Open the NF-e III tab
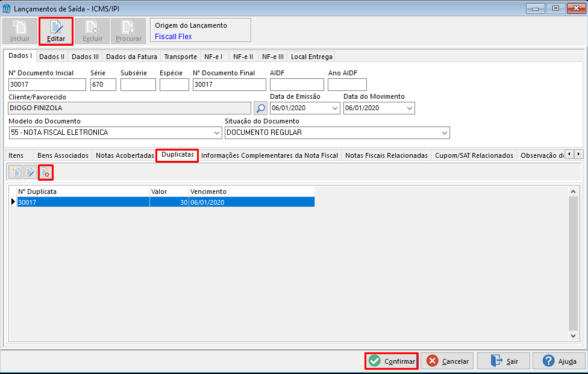Image resolution: width=588 pixels, height=374 pixels. click(273, 57)
